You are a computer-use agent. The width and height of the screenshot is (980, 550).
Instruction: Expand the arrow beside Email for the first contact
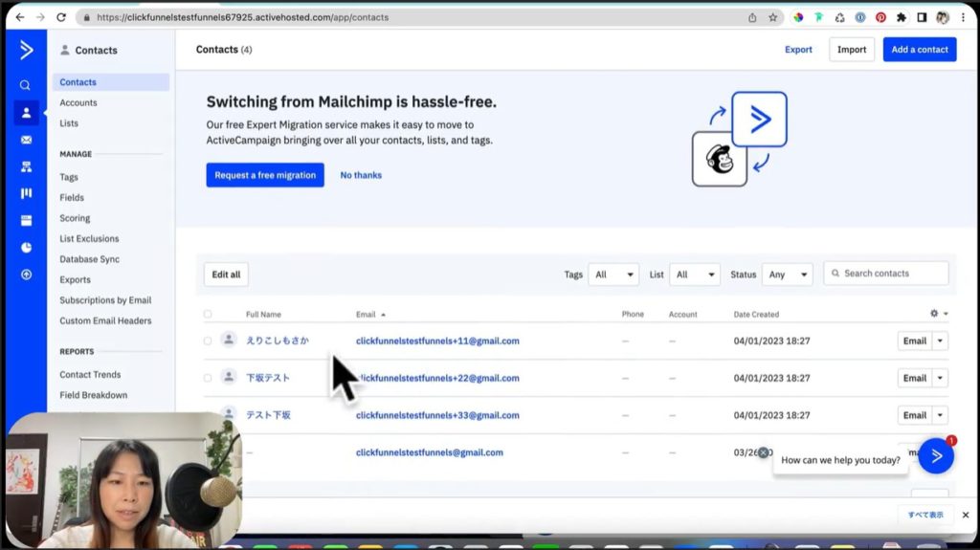click(940, 341)
